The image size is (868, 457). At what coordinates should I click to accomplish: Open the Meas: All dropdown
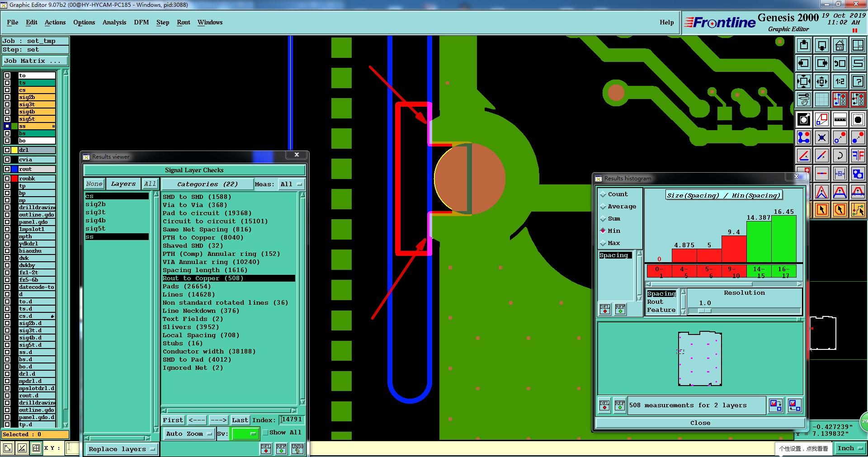tap(291, 184)
